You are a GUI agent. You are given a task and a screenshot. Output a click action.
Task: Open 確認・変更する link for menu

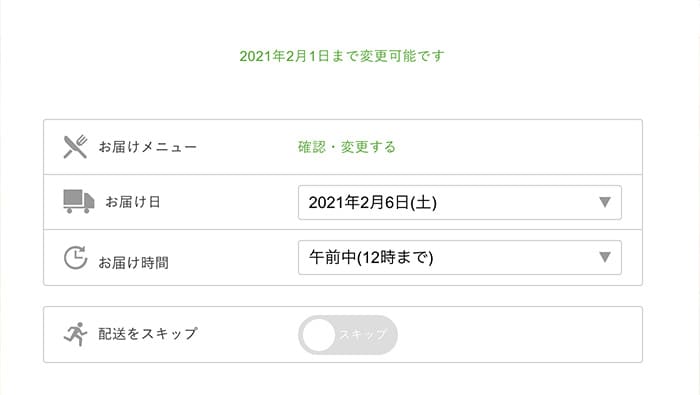347,147
